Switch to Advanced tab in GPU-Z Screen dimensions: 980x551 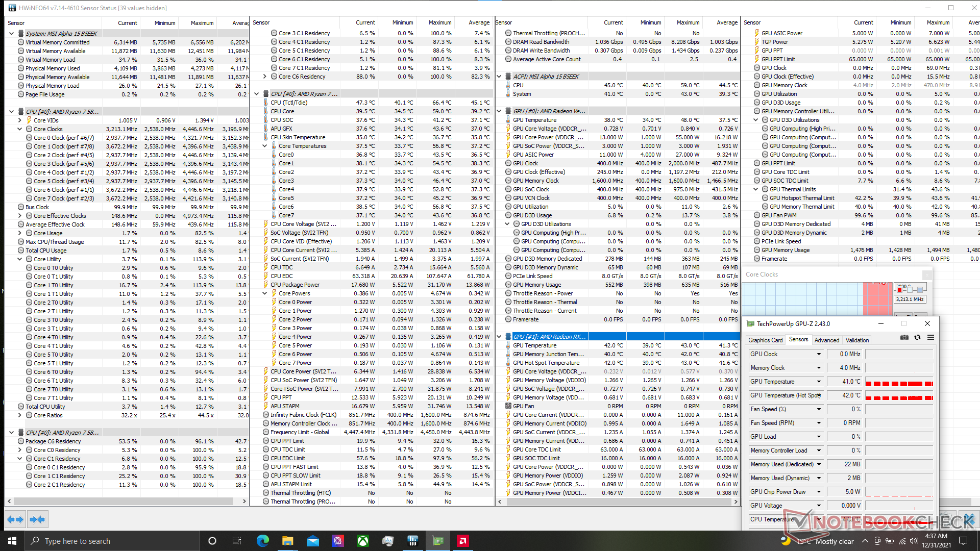pyautogui.click(x=826, y=340)
